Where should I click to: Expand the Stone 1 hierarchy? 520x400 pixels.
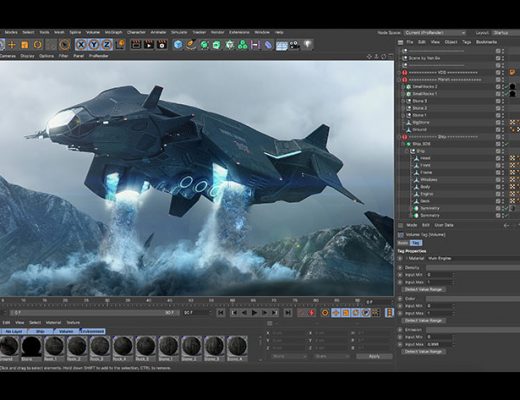(x=403, y=115)
